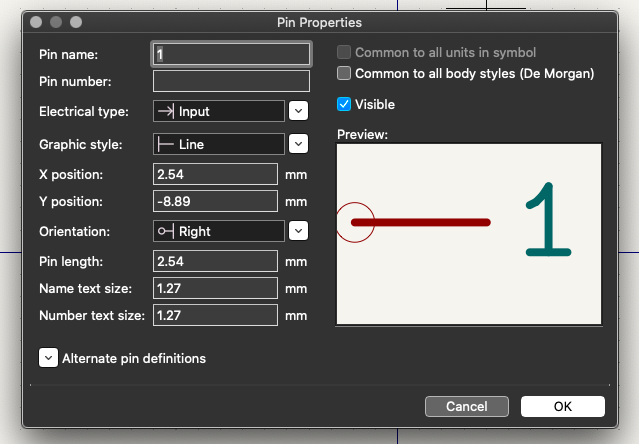Focus the Y position field
Screen dimensions: 639x444
click(x=215, y=202)
